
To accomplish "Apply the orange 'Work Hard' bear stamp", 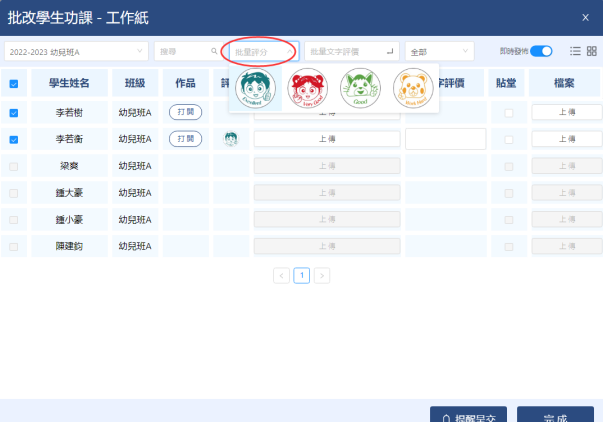I will point(413,88).
